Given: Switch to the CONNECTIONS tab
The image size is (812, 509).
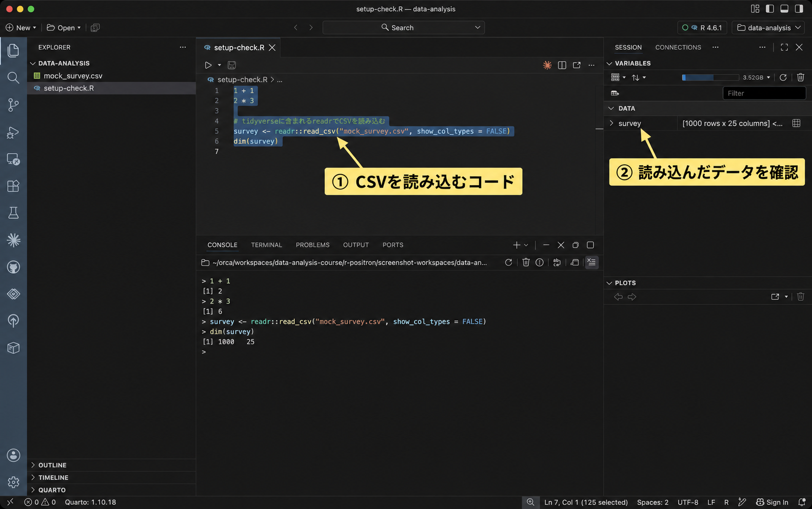Looking at the screenshot, I should point(678,47).
